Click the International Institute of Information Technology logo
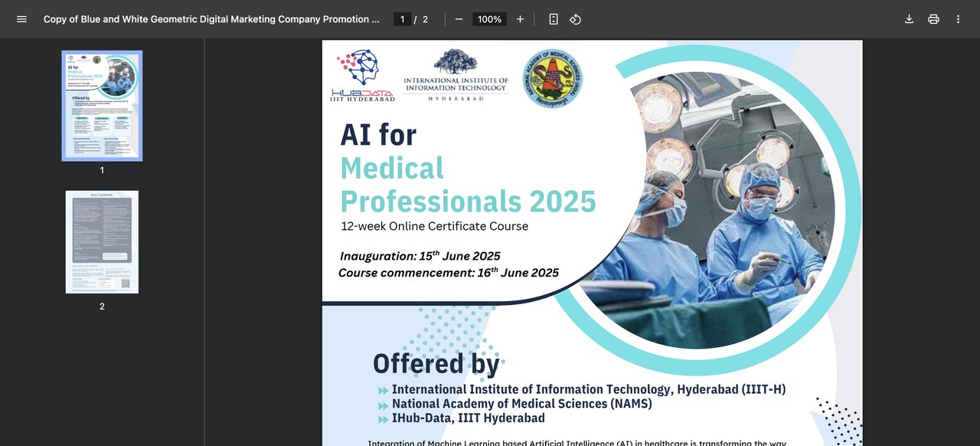The height and width of the screenshot is (446, 980). click(x=456, y=76)
